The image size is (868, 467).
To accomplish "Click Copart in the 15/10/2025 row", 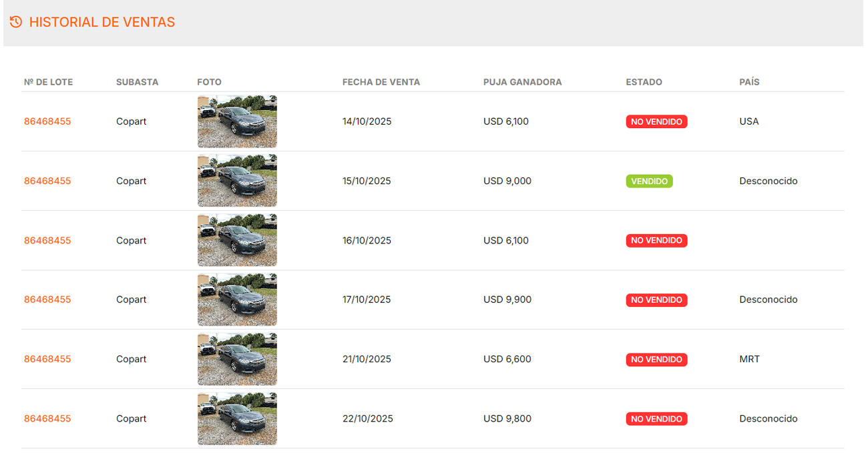I will click(132, 181).
